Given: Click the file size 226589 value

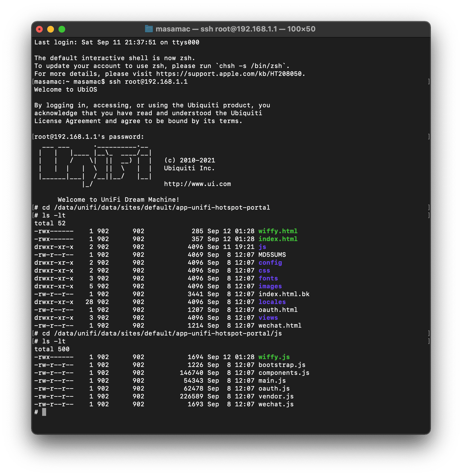Looking at the screenshot, I should [x=192, y=396].
